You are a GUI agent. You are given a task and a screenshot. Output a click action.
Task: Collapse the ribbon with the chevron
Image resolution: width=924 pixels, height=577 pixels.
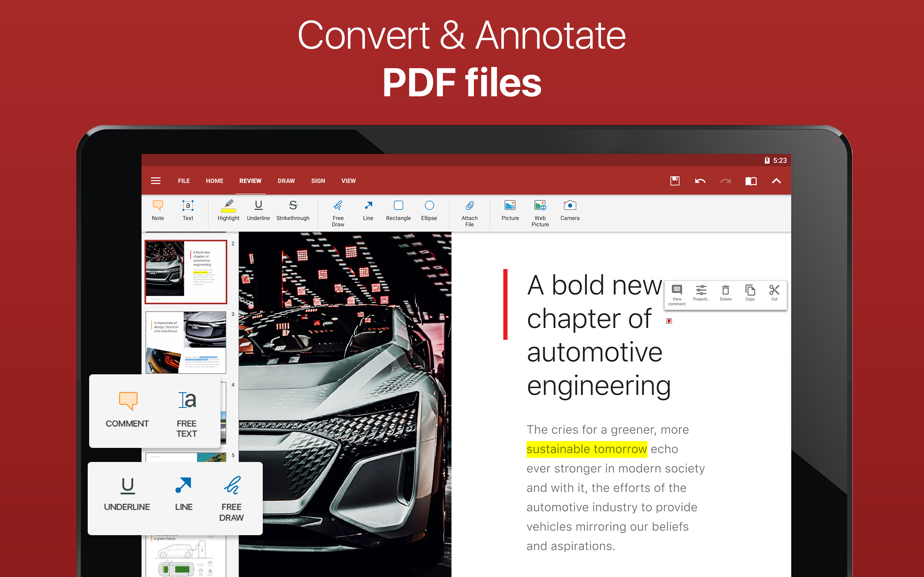click(777, 181)
